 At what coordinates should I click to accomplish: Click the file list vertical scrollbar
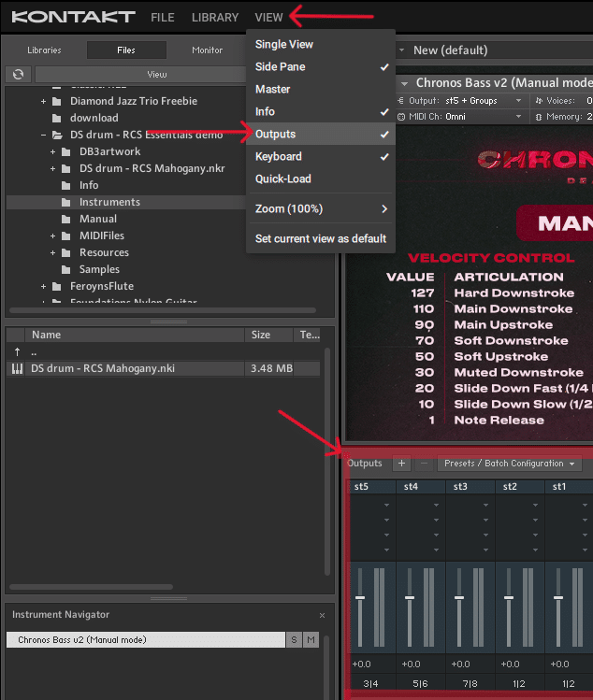click(x=327, y=462)
